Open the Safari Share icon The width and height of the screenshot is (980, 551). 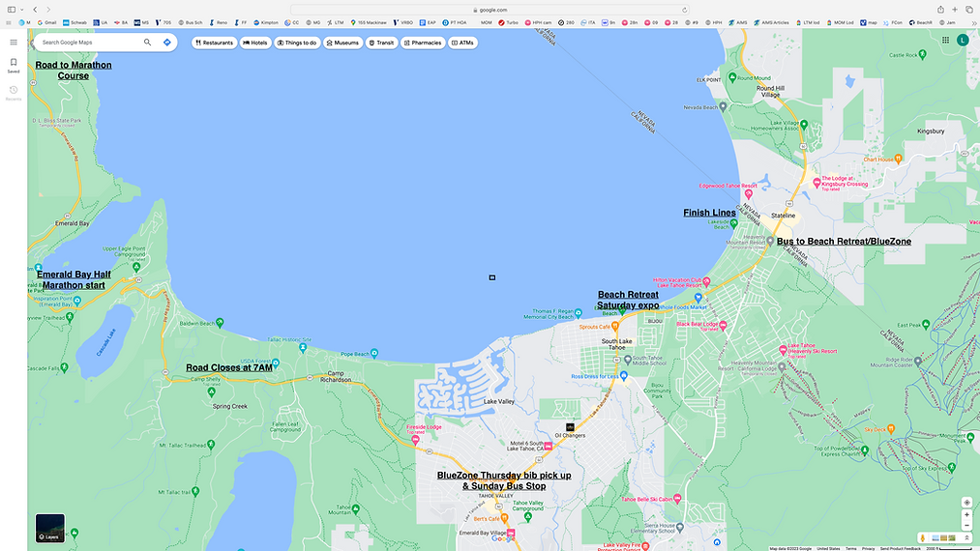point(939,10)
